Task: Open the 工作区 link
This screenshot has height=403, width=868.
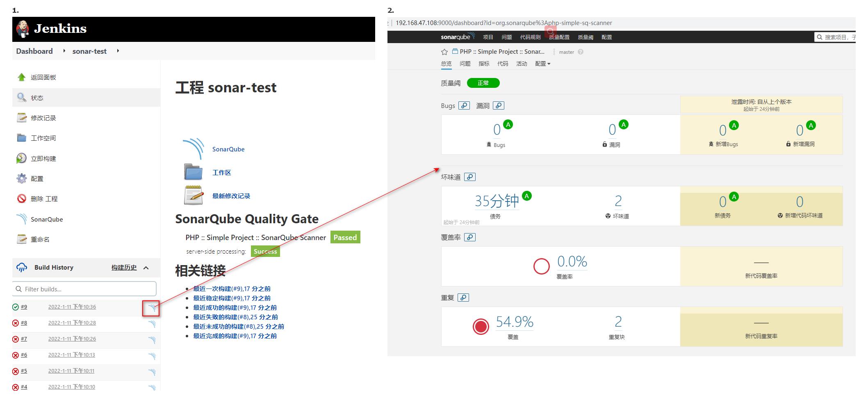Action: coord(221,172)
